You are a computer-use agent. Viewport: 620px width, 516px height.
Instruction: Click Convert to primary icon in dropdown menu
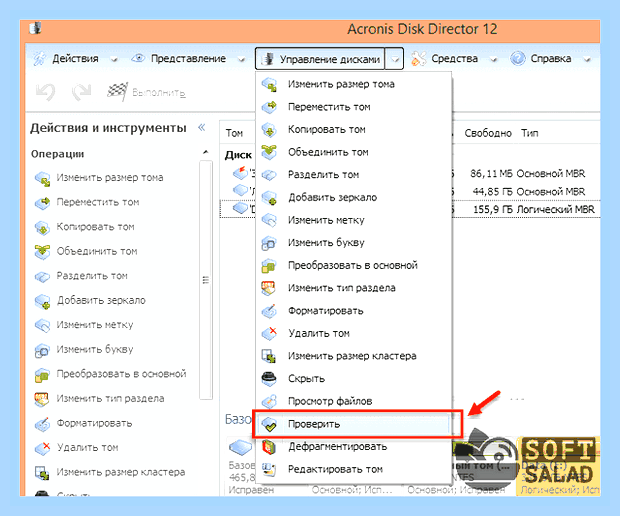(269, 265)
